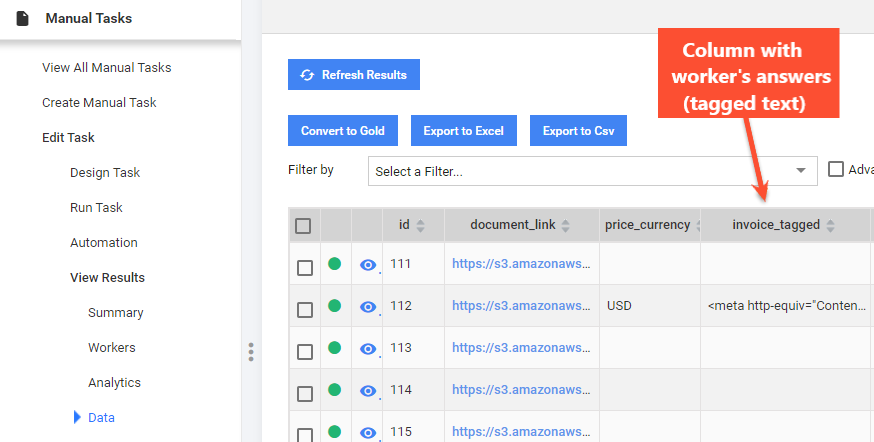Check the checkbox for row 114
This screenshot has width=874, height=442.
point(305,394)
